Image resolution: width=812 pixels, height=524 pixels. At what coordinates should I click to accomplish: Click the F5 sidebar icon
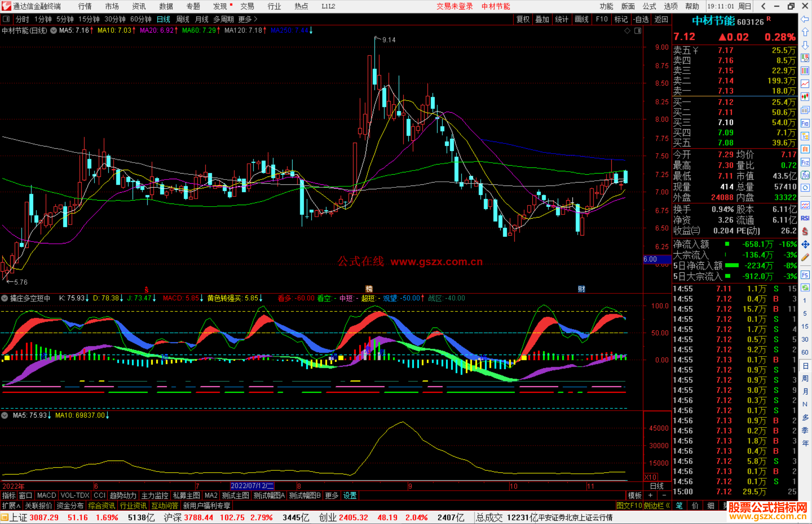pyautogui.click(x=805, y=275)
